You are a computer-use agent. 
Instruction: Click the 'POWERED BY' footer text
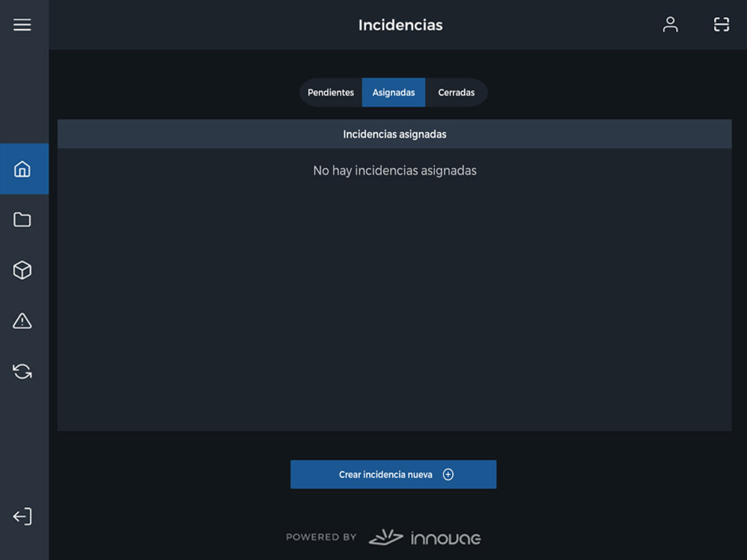point(321,537)
